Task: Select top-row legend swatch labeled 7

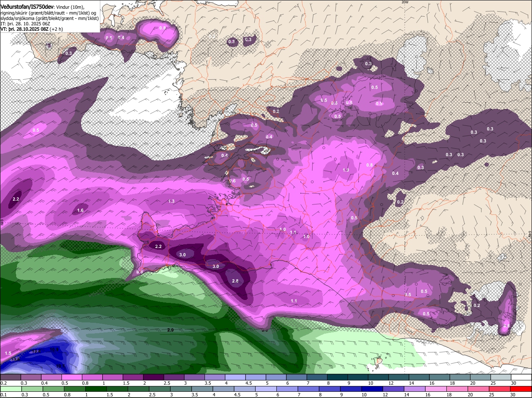Action: (317, 377)
